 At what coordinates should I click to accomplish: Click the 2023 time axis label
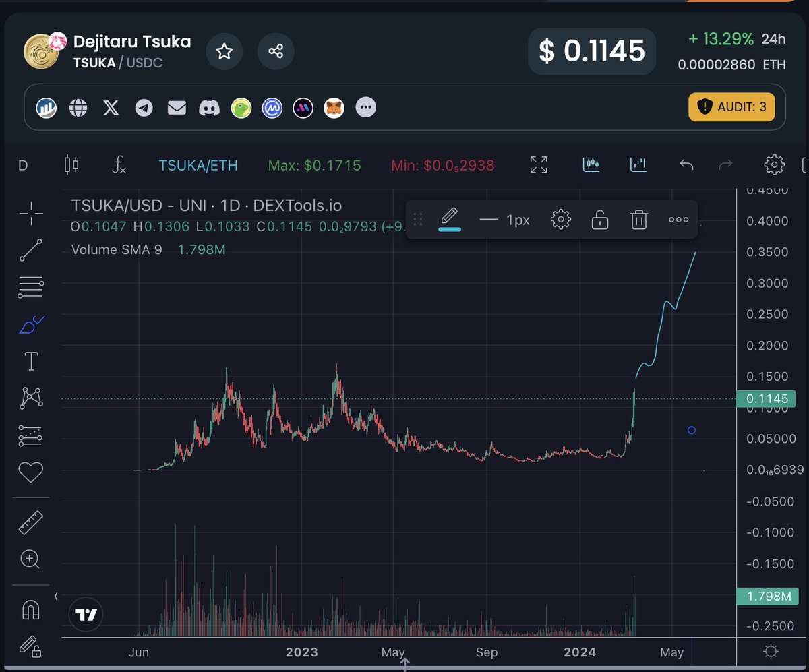[x=302, y=652]
